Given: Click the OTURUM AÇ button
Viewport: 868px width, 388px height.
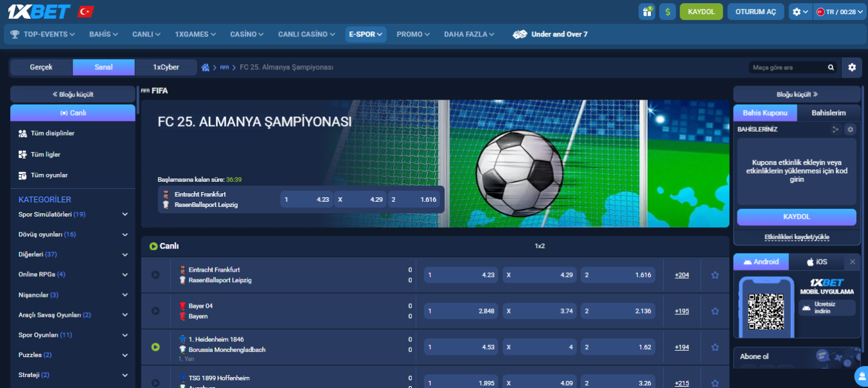Looking at the screenshot, I should click(756, 12).
